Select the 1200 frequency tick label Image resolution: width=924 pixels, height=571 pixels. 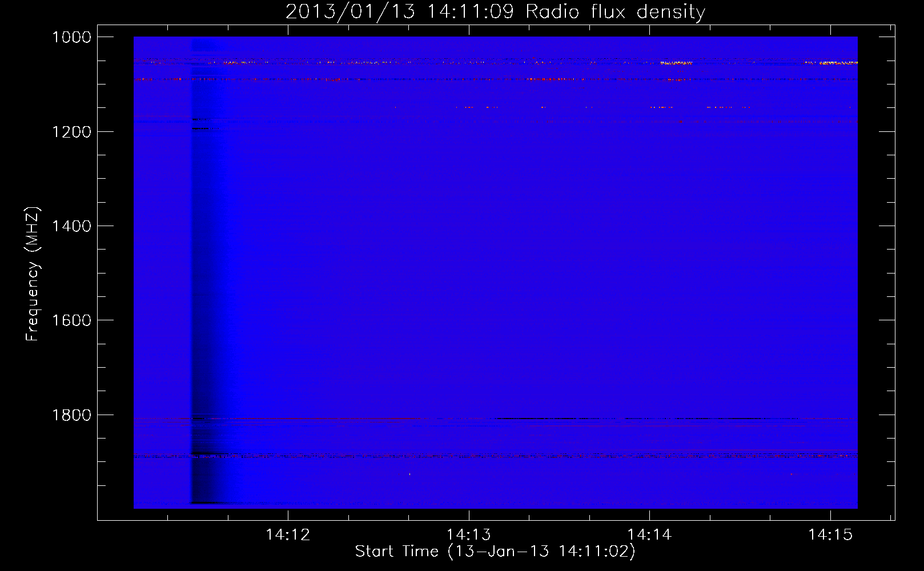click(72, 132)
